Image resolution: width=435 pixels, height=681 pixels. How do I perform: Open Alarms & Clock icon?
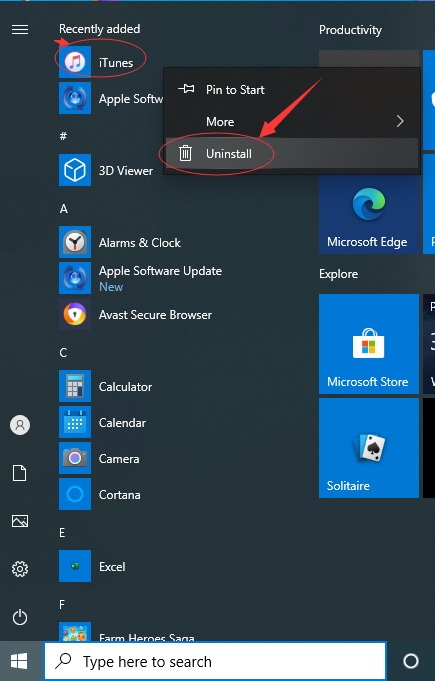(75, 242)
